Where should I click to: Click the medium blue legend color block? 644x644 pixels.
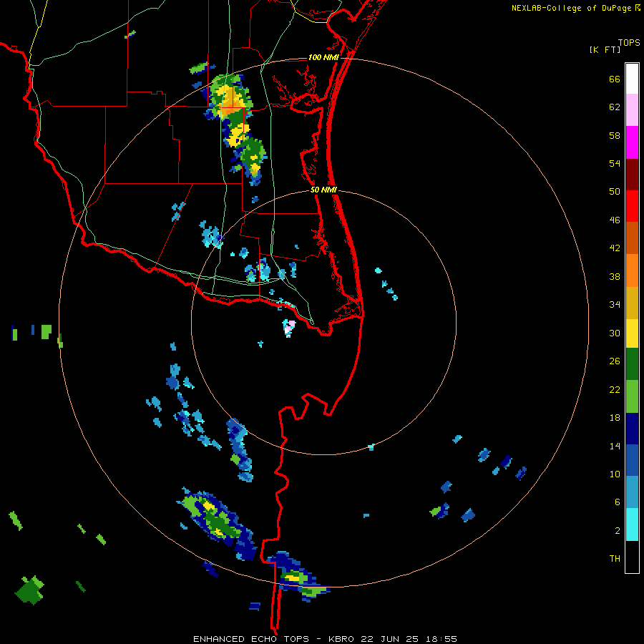pos(632,460)
